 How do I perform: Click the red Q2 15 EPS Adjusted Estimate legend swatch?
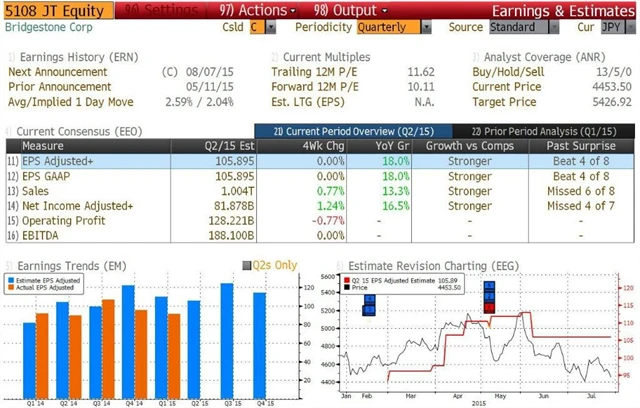(x=347, y=281)
